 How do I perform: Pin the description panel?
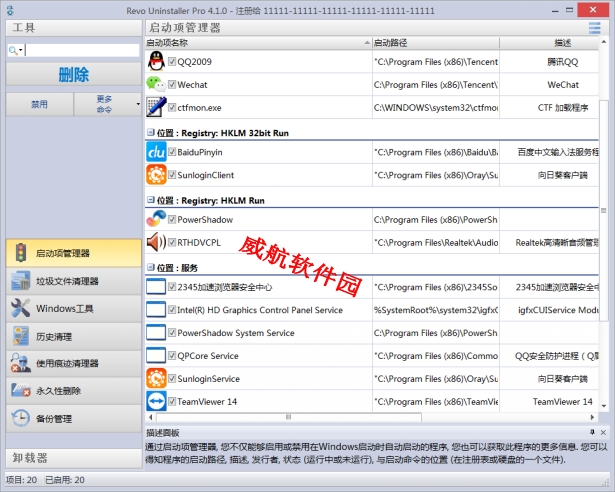592,432
